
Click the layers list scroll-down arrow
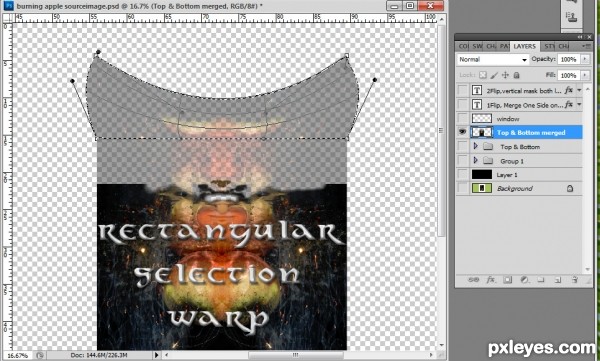click(587, 270)
